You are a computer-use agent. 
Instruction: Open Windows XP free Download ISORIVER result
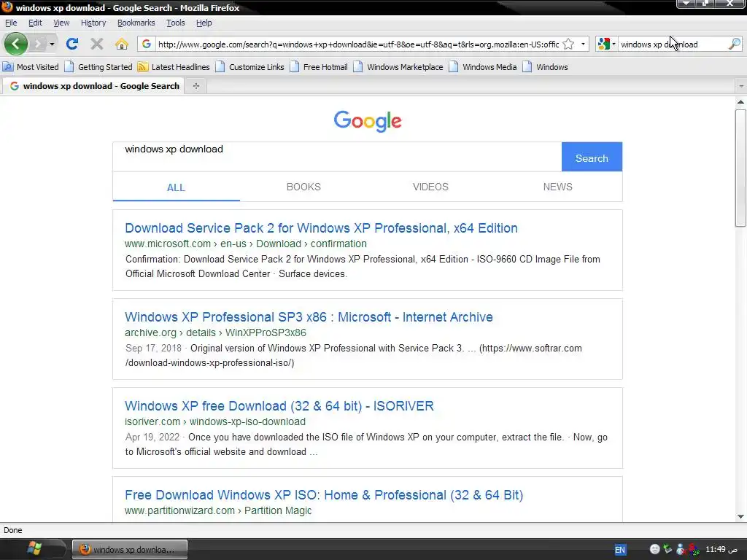[279, 406]
